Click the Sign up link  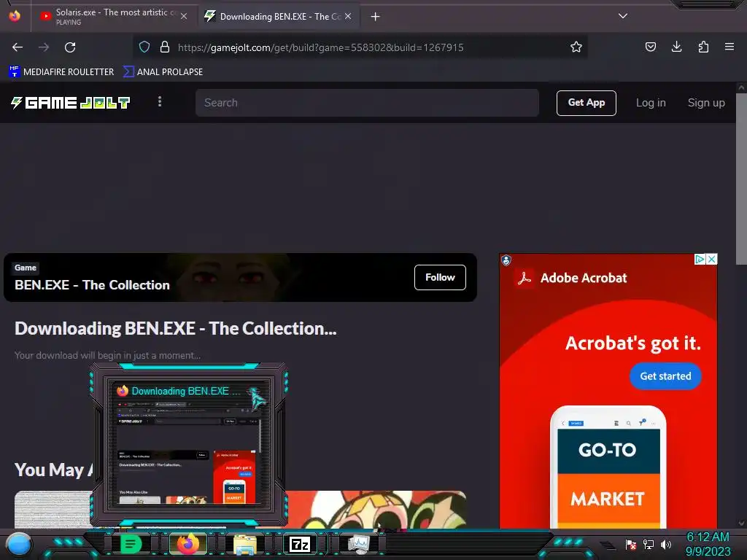pos(706,103)
